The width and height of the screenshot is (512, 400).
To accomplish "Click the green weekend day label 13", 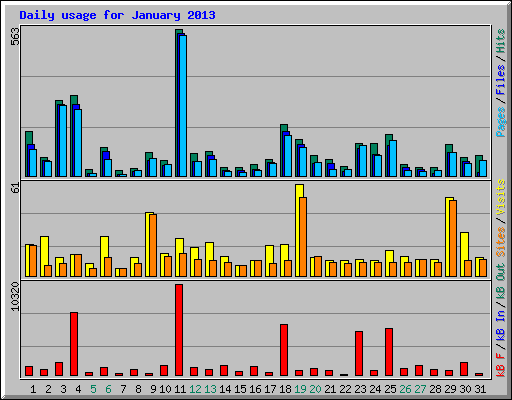I will click(x=210, y=389).
